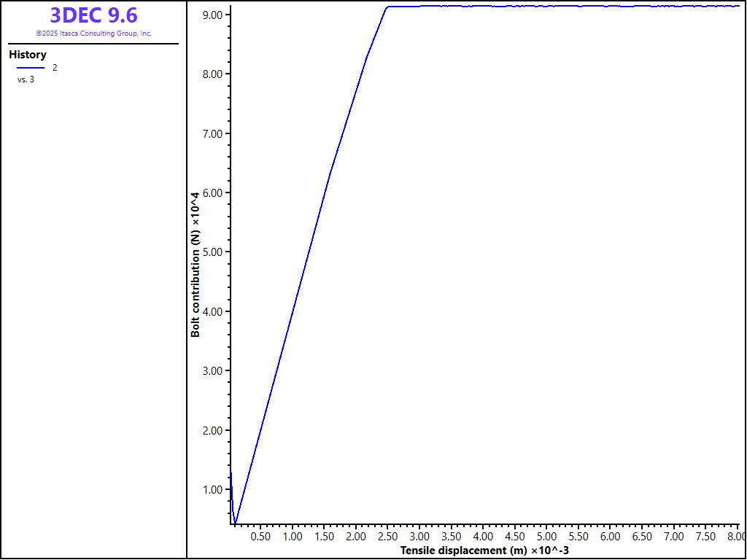Screen dimensions: 747x560
Task: Click the blue legend line sample
Action: click(x=31, y=68)
